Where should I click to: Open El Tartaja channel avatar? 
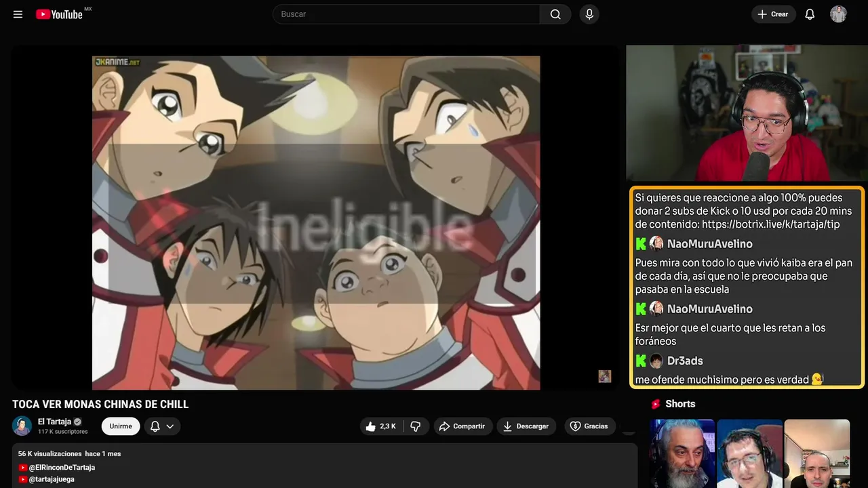[x=22, y=426]
